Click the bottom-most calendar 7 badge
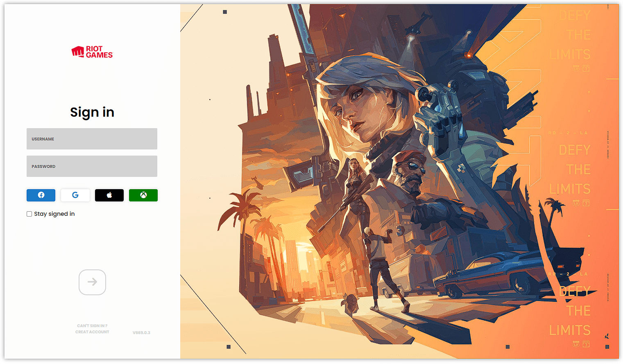The height and width of the screenshot is (364, 623). [x=586, y=344]
